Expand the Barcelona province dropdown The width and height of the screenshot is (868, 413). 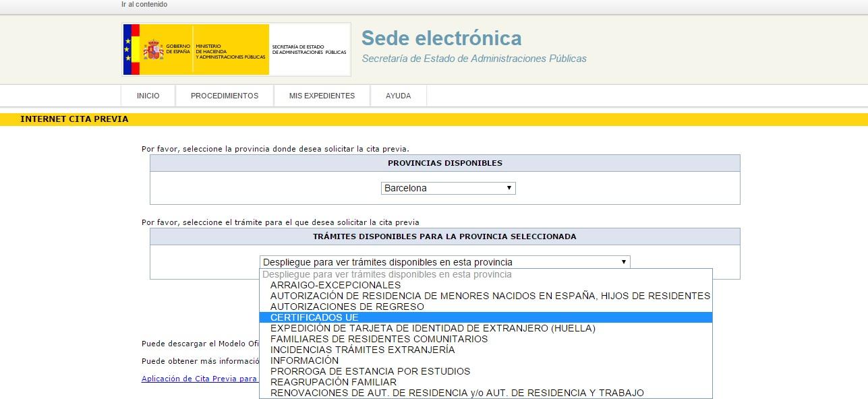click(448, 189)
